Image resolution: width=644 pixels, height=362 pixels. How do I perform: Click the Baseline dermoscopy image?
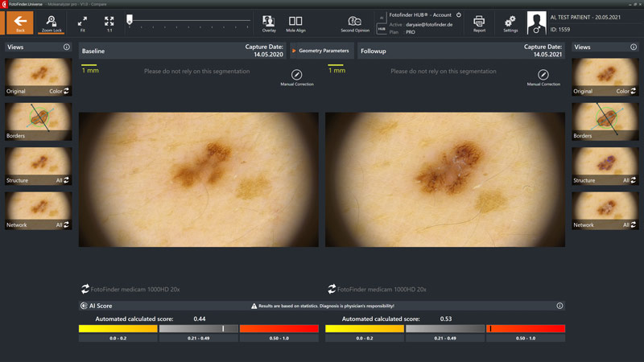tap(198, 179)
